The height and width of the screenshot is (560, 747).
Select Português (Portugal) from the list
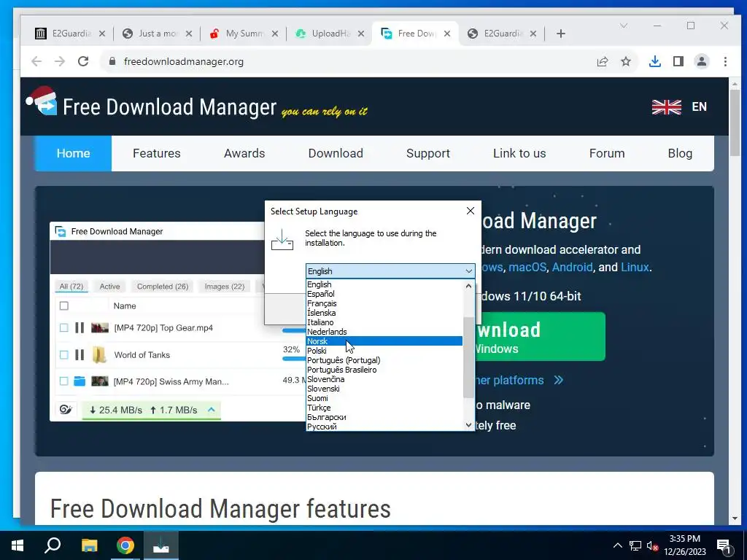click(384, 360)
